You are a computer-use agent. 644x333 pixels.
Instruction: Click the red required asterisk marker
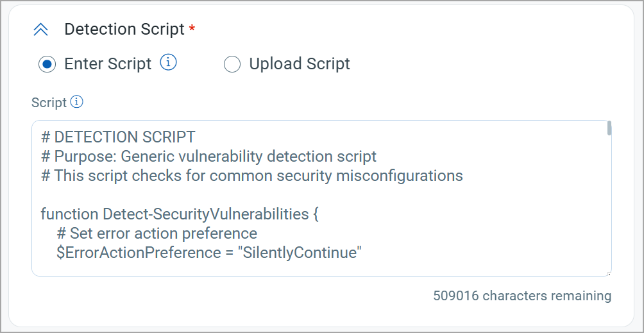192,28
